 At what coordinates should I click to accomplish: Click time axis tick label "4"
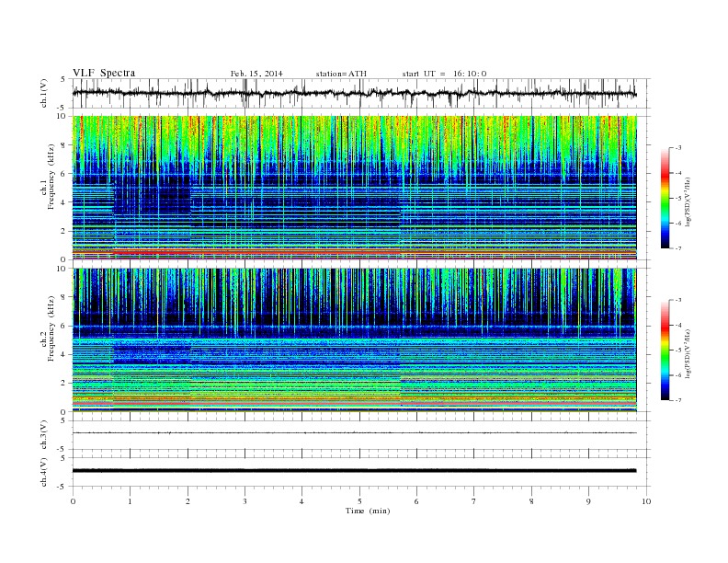coord(302,501)
